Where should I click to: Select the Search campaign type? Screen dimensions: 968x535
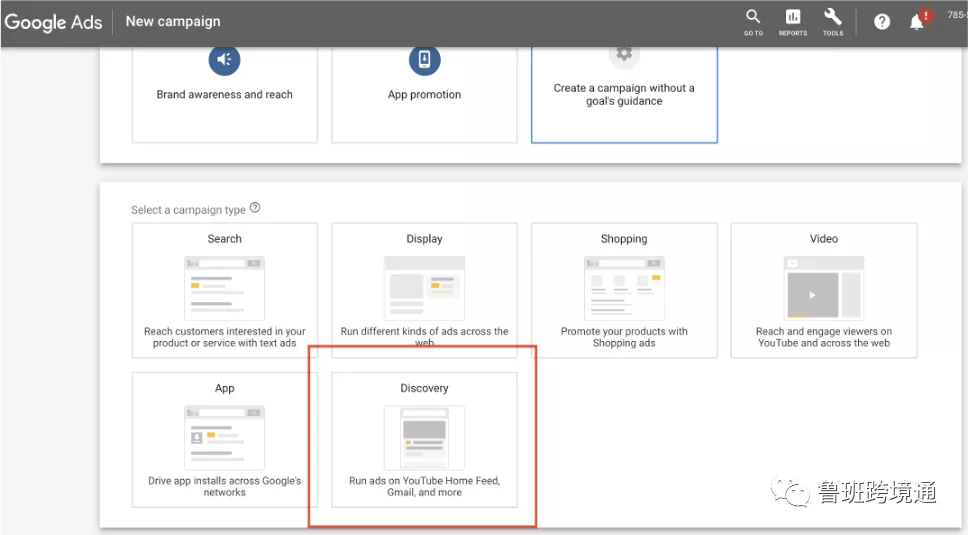click(x=225, y=290)
